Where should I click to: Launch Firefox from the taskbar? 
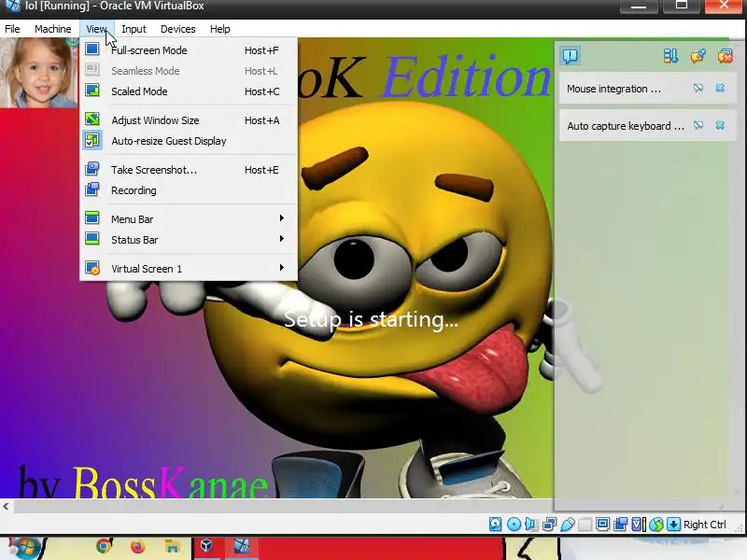click(x=137, y=547)
